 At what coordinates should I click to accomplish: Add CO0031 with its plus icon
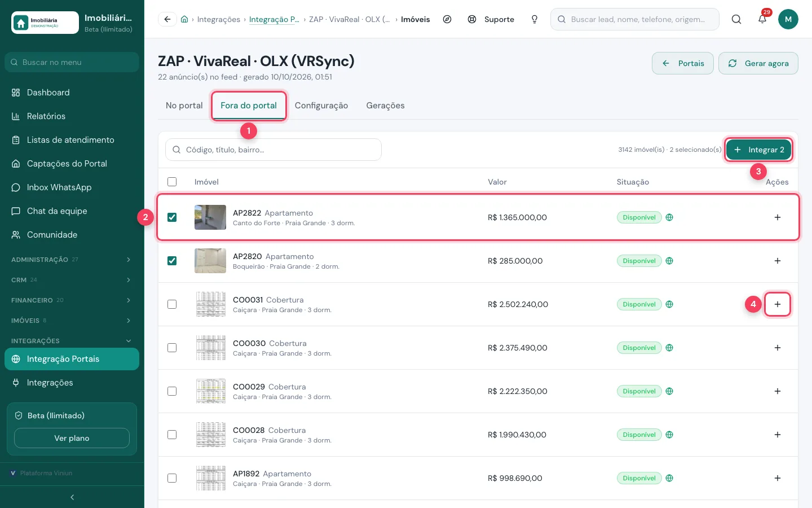coord(778,304)
